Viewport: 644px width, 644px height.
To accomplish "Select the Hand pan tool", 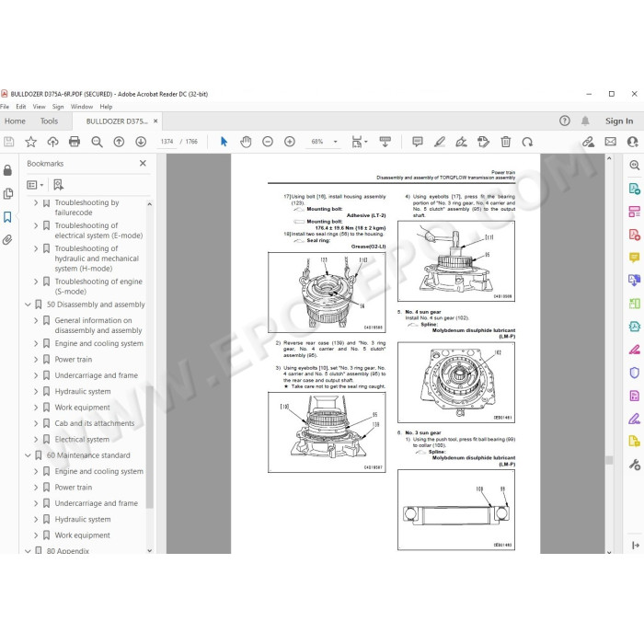I will pyautogui.click(x=246, y=142).
